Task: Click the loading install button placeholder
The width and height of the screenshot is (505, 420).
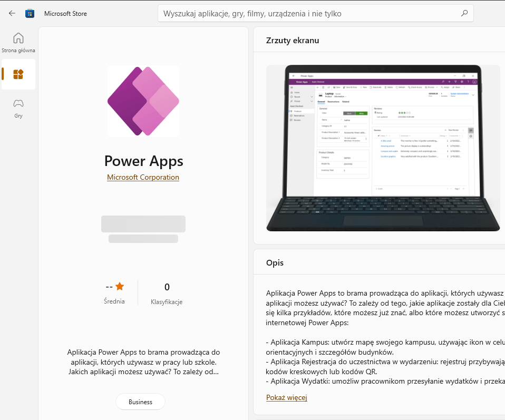Action: [x=143, y=224]
